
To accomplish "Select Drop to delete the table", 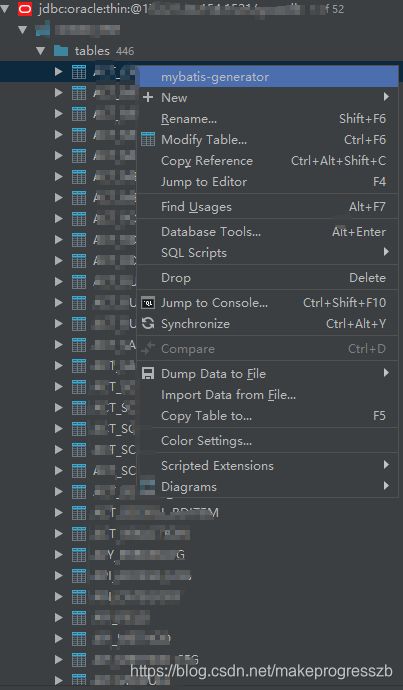I will (x=269, y=278).
